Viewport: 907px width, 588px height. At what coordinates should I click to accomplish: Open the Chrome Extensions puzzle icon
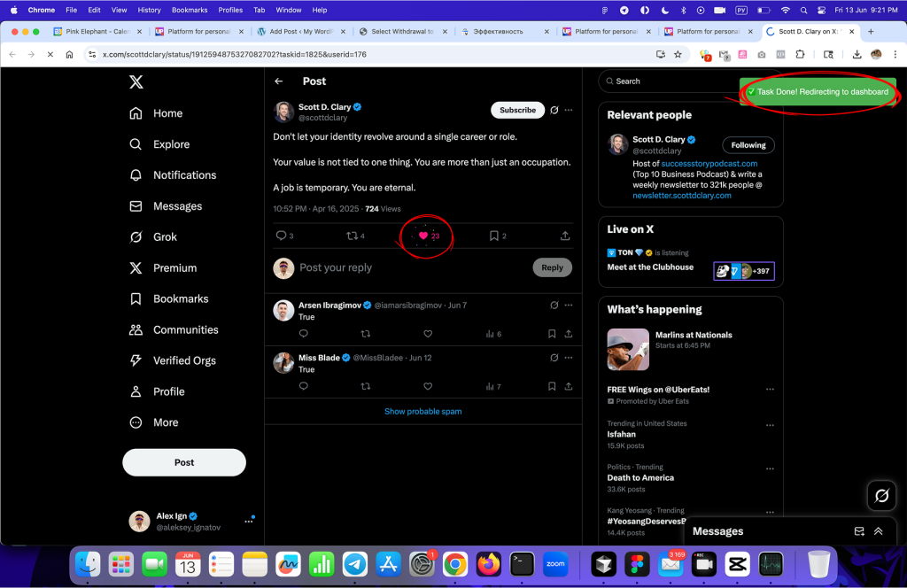[x=800, y=54]
